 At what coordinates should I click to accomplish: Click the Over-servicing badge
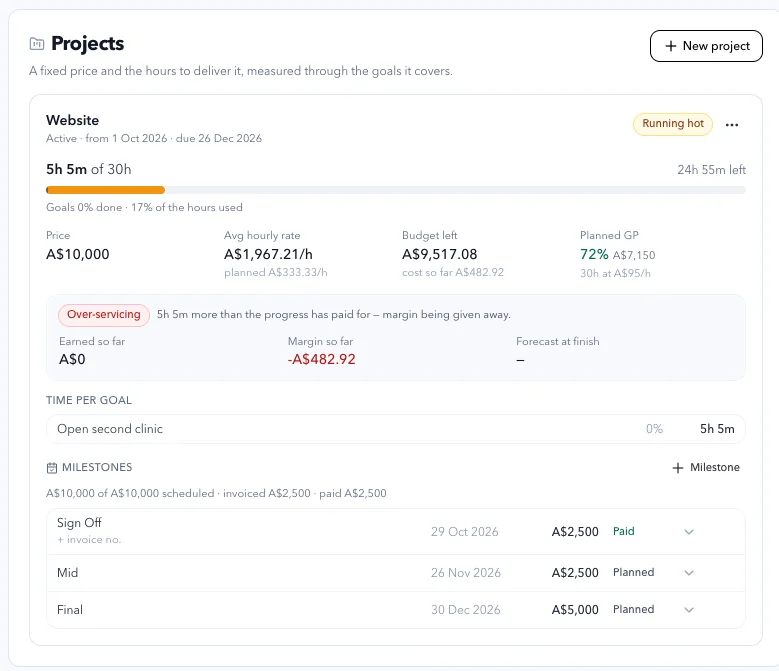tap(104, 314)
